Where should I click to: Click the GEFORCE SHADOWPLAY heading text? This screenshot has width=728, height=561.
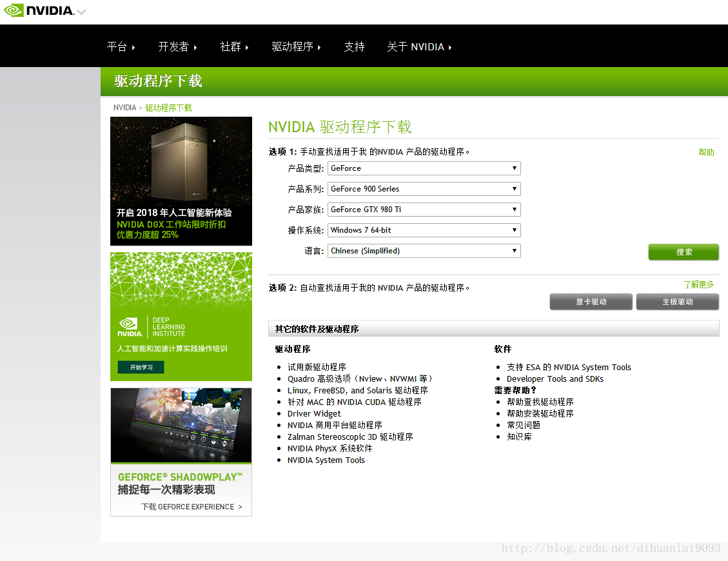pos(180,477)
